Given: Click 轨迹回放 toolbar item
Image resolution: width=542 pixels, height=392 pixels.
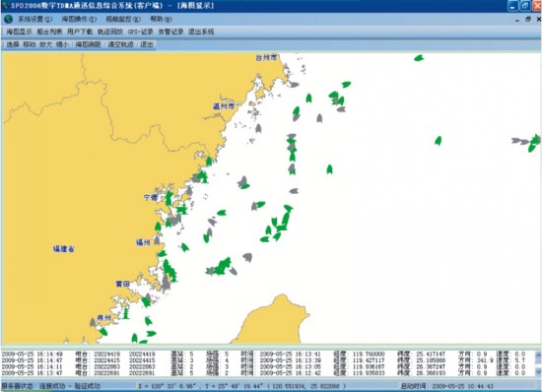Looking at the screenshot, I should 110,32.
